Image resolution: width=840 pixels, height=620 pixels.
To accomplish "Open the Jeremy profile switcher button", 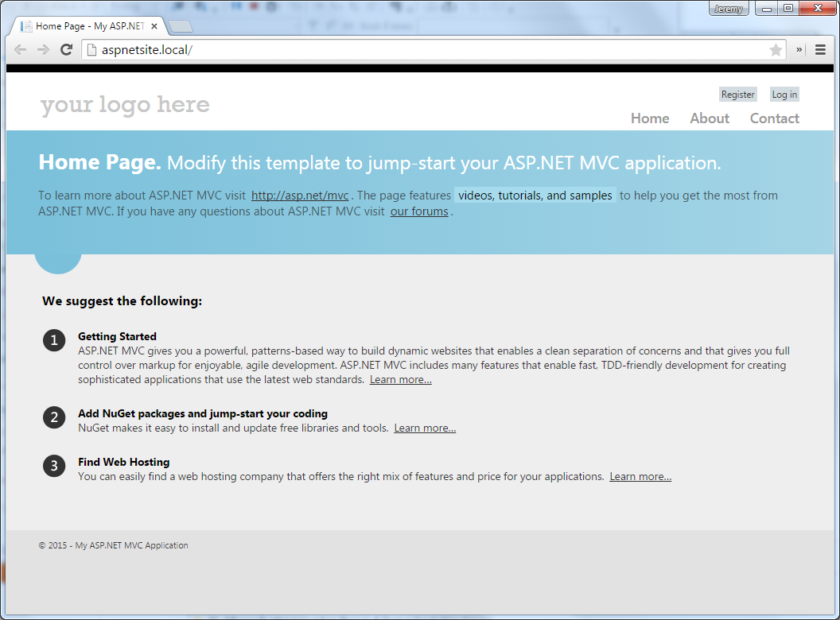I will coord(728,9).
